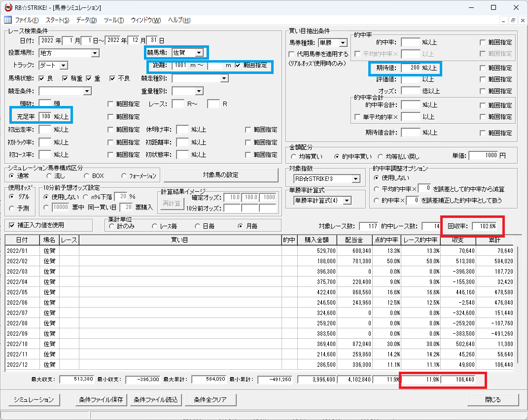
Task: Open the ツール(T) menu
Action: point(114,20)
